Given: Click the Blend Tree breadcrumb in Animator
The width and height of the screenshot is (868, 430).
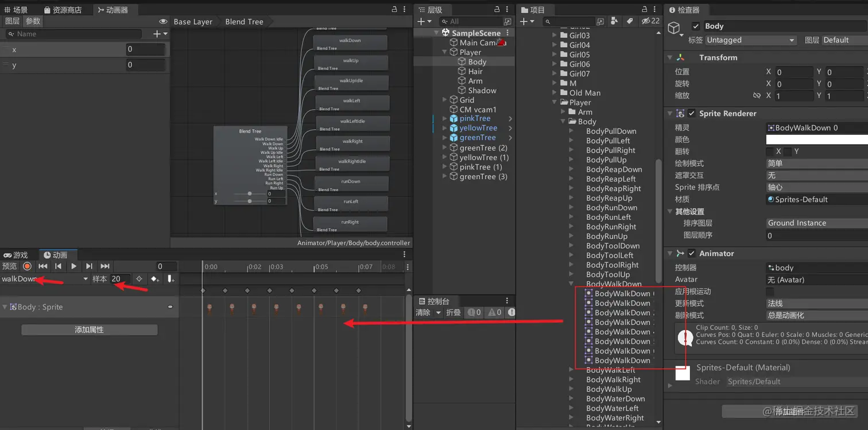Looking at the screenshot, I should pos(244,22).
